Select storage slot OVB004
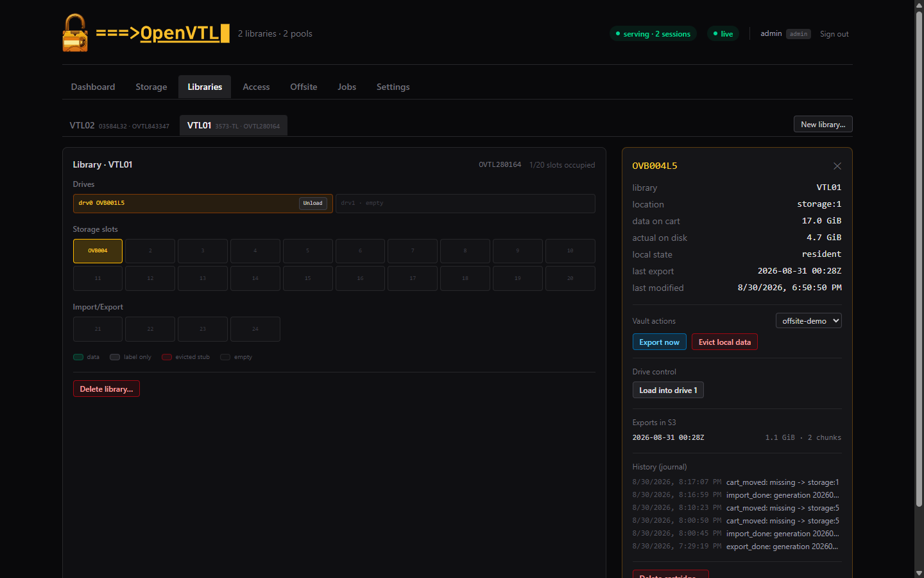 pos(98,251)
